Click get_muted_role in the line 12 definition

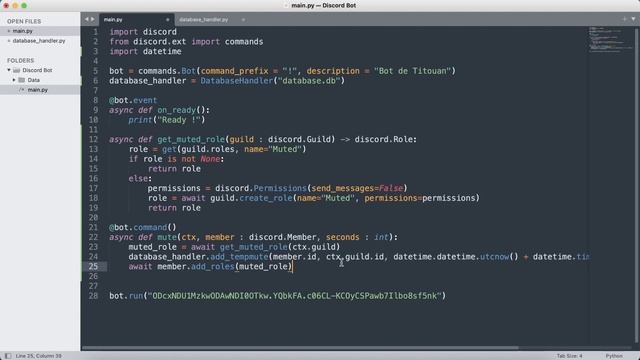pyautogui.click(x=191, y=140)
